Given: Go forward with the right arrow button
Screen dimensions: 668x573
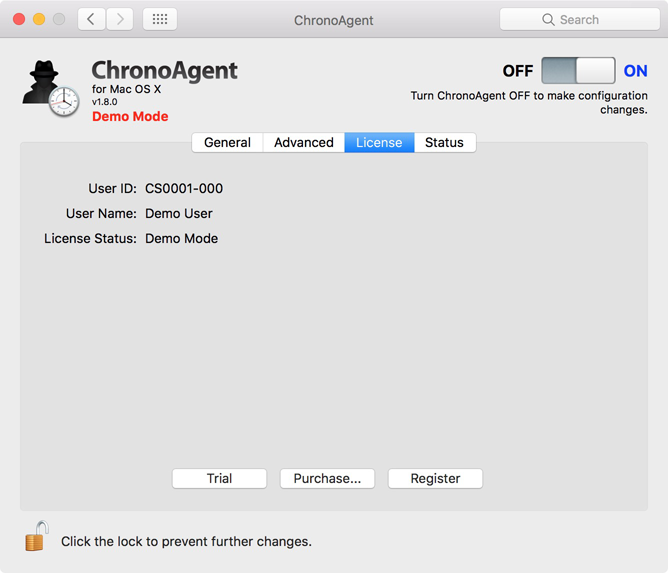Looking at the screenshot, I should coord(120,19).
